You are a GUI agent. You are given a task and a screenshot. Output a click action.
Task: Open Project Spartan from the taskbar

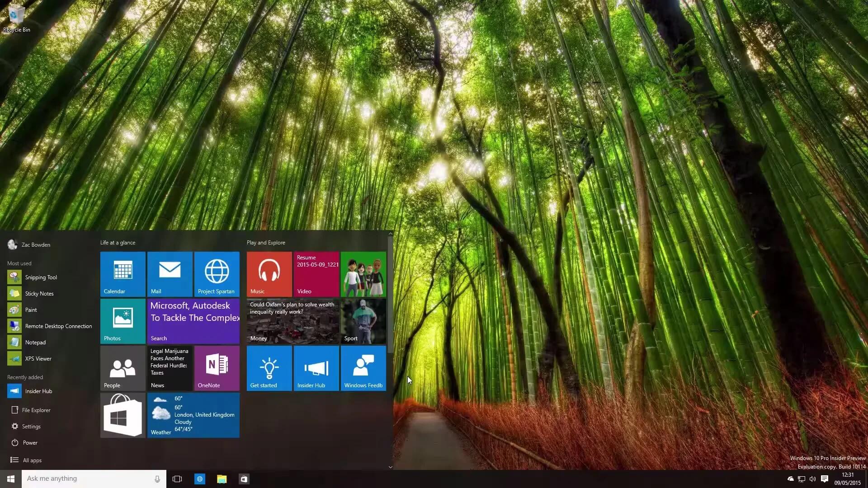pyautogui.click(x=199, y=479)
